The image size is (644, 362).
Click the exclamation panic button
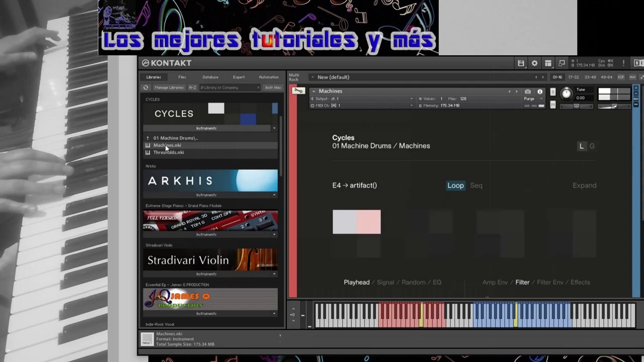[x=623, y=63]
